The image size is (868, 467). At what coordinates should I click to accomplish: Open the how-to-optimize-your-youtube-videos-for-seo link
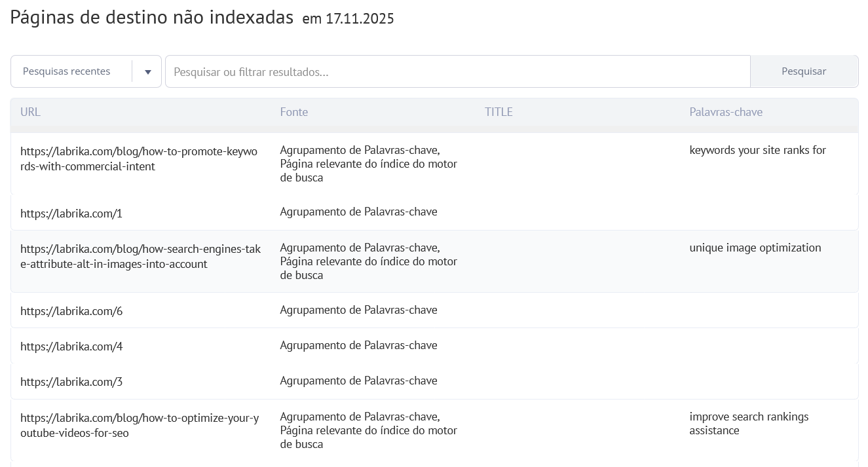coord(140,423)
